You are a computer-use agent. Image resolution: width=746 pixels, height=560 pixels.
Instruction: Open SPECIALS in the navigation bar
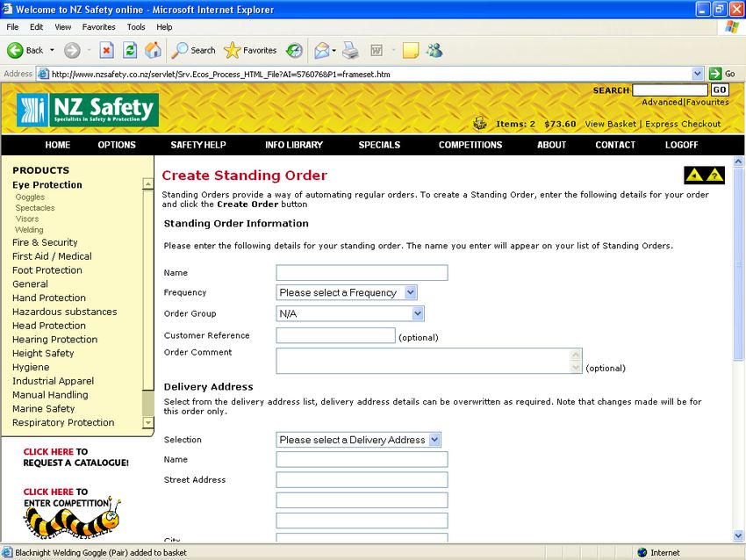point(379,145)
